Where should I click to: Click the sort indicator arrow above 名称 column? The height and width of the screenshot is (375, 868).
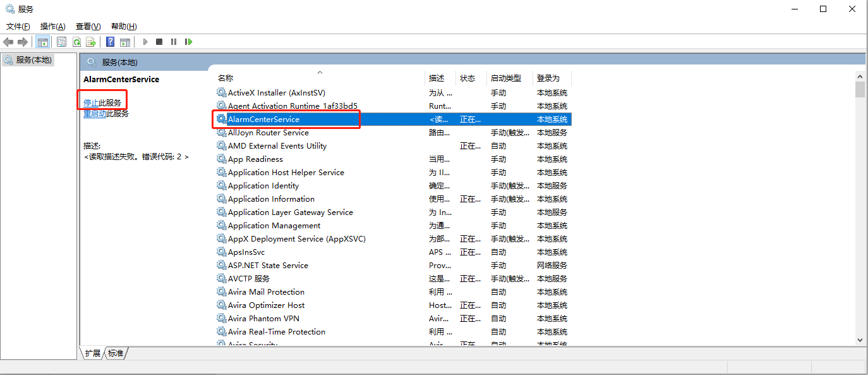pos(320,72)
